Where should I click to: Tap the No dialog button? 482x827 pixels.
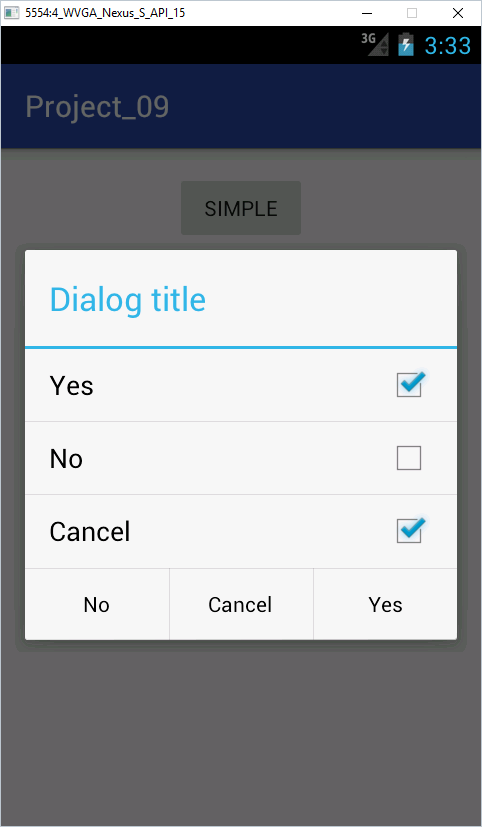[97, 604]
